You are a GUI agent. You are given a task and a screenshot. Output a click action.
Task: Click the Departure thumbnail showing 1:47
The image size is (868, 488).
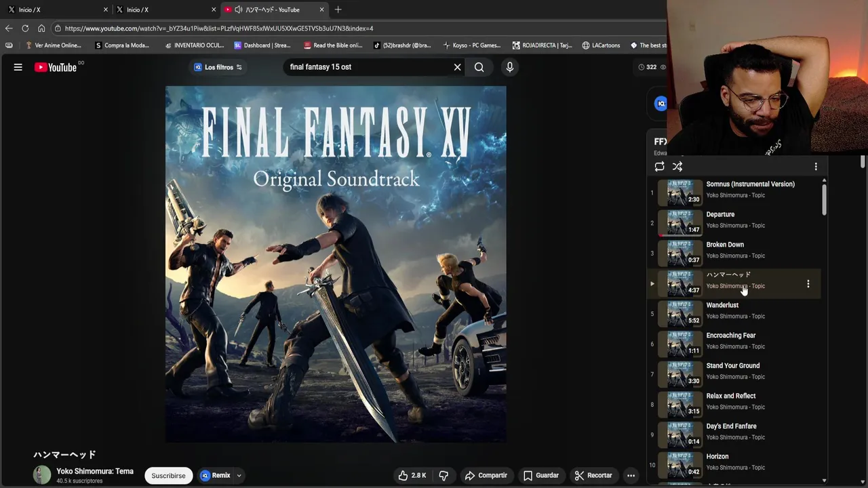(x=680, y=222)
